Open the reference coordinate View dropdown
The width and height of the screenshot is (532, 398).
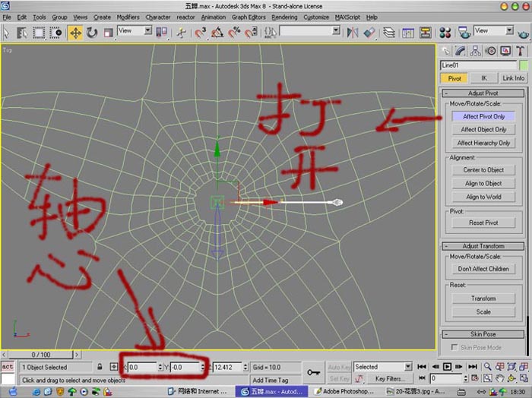click(x=135, y=31)
